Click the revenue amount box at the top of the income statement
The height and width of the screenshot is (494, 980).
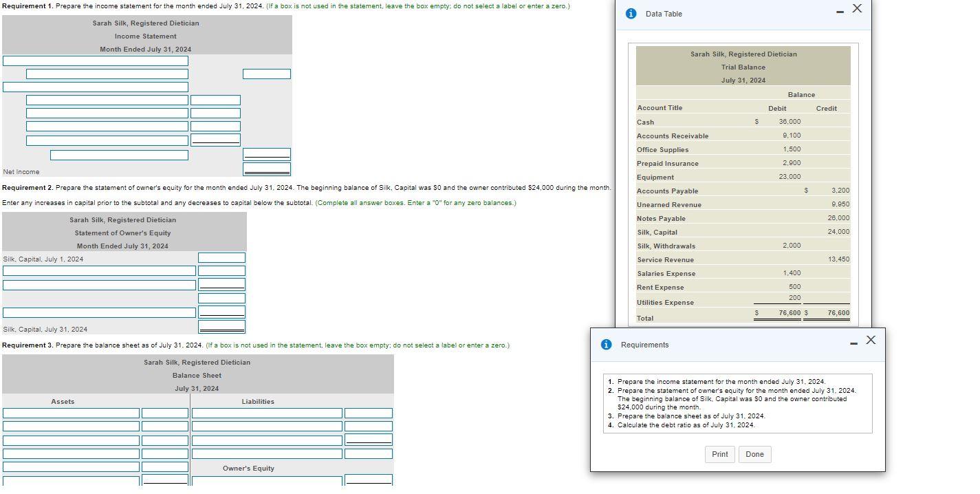(267, 74)
